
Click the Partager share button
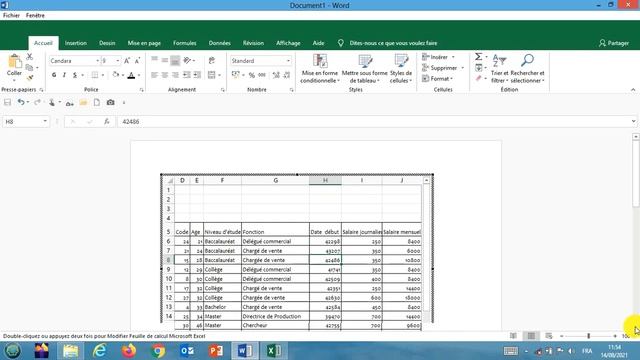click(613, 43)
